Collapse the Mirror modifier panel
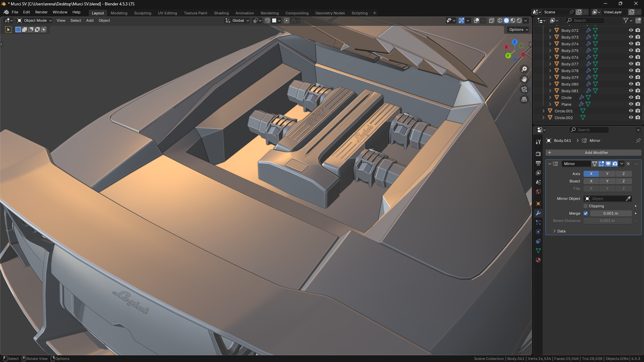 pyautogui.click(x=550, y=164)
